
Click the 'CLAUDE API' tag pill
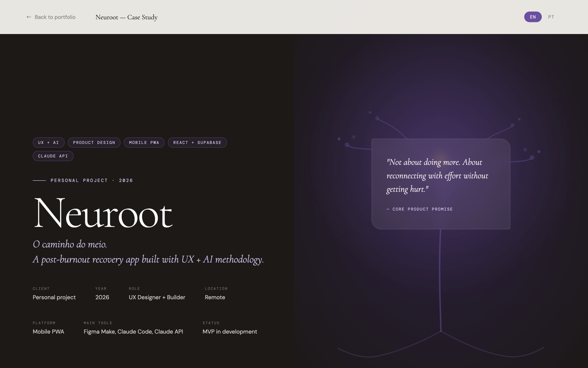pos(53,156)
